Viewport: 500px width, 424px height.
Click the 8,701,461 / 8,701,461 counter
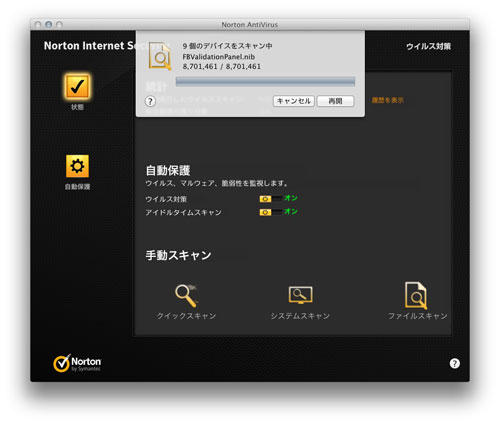pos(222,66)
